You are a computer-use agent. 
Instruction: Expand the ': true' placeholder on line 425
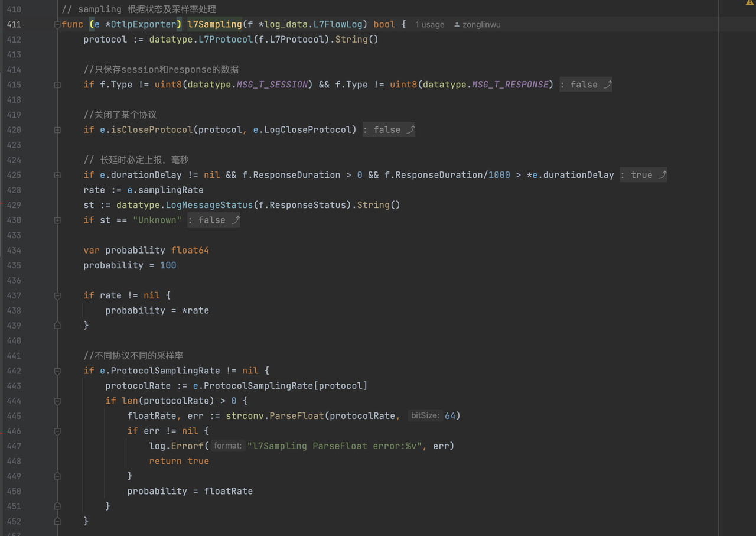(643, 175)
